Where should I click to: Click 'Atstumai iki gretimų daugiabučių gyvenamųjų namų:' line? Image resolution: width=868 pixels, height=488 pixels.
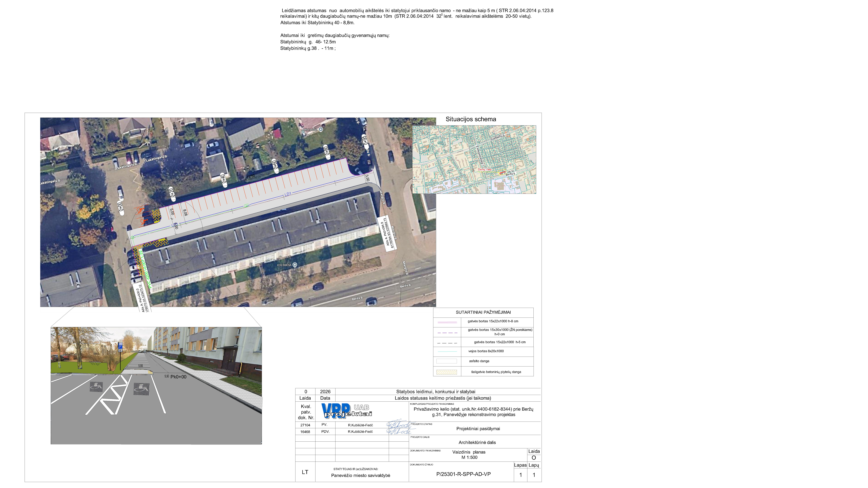[x=335, y=35]
